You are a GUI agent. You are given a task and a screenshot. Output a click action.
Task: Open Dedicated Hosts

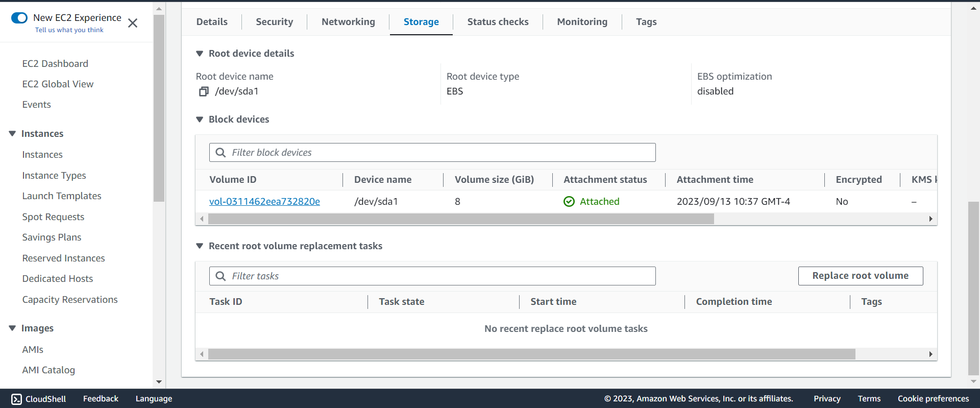(58, 279)
